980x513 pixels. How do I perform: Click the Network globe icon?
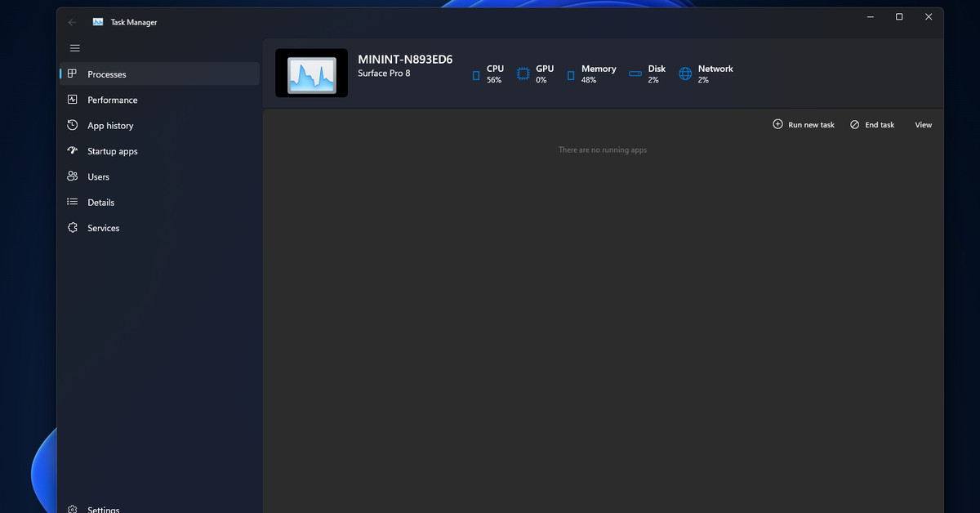(685, 74)
